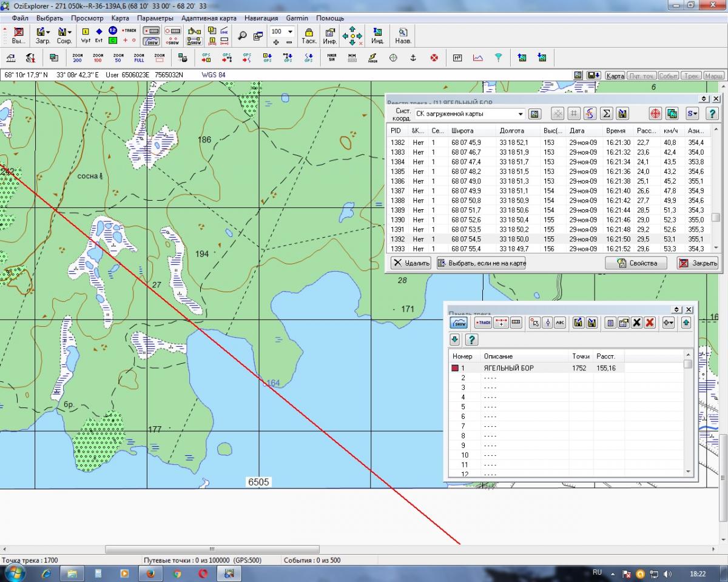Click the ZOOM 200 toolbar icon
This screenshot has width=728, height=582.
click(x=77, y=58)
